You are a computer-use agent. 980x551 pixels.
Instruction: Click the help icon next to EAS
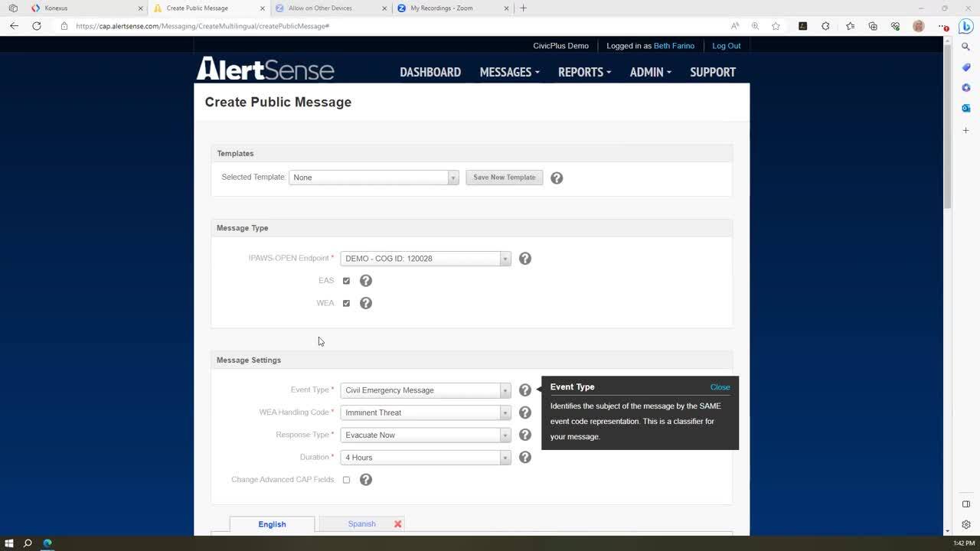click(366, 281)
